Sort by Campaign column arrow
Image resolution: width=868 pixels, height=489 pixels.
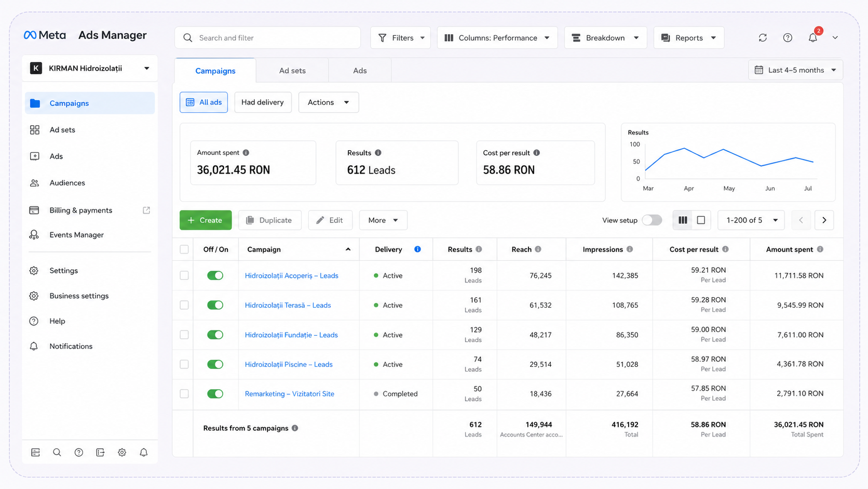tap(348, 249)
